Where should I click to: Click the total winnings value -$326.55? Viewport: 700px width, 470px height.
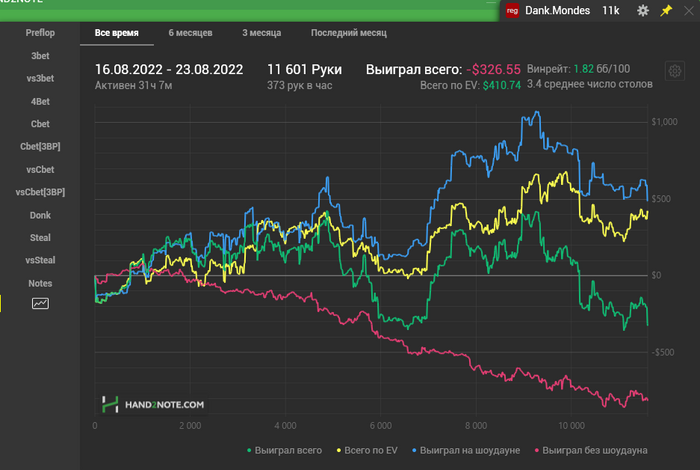tap(493, 70)
